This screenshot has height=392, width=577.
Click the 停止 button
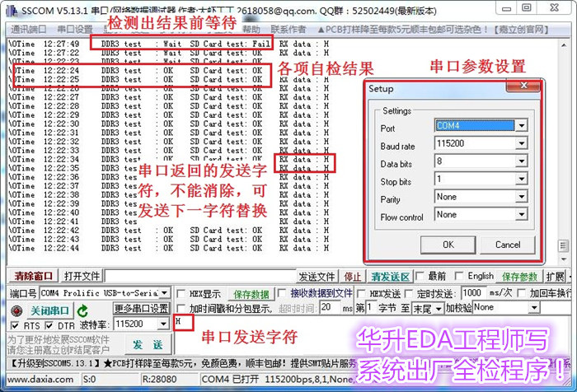[352, 276]
